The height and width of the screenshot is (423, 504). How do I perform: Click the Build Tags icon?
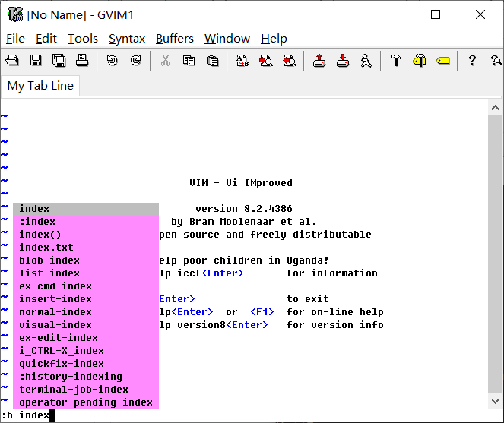point(420,61)
